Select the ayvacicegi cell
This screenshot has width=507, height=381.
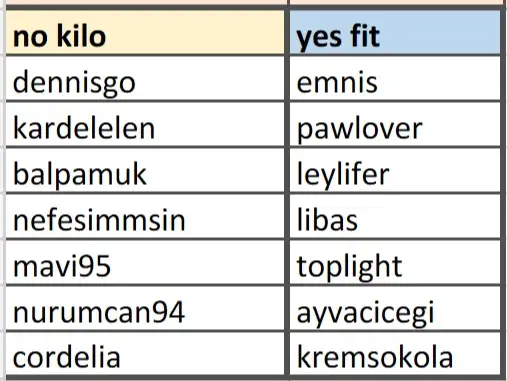tap(395, 308)
